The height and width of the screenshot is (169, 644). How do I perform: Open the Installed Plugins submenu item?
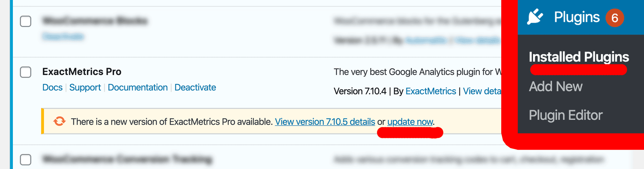tap(579, 57)
